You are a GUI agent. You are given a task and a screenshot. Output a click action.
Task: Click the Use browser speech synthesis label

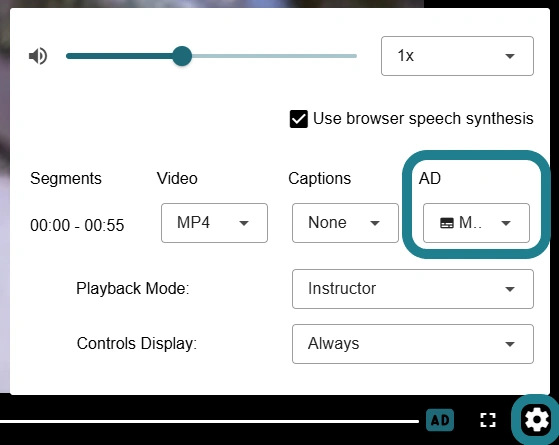coord(423,119)
